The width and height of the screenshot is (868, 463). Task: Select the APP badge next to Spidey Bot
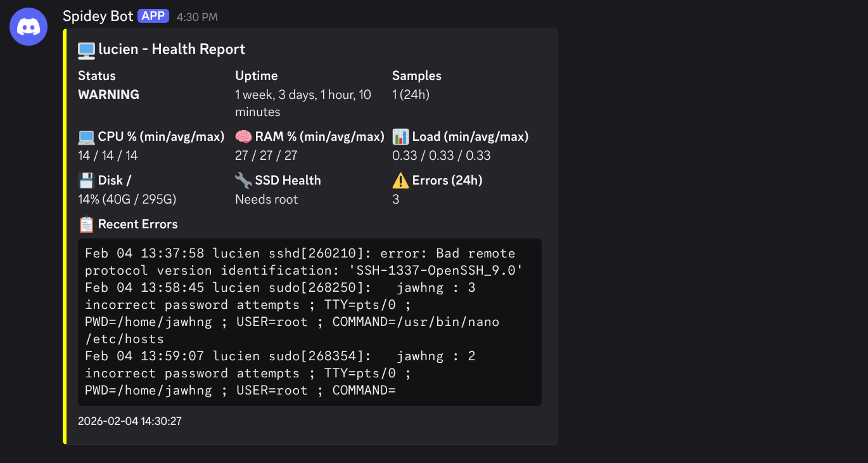point(153,16)
